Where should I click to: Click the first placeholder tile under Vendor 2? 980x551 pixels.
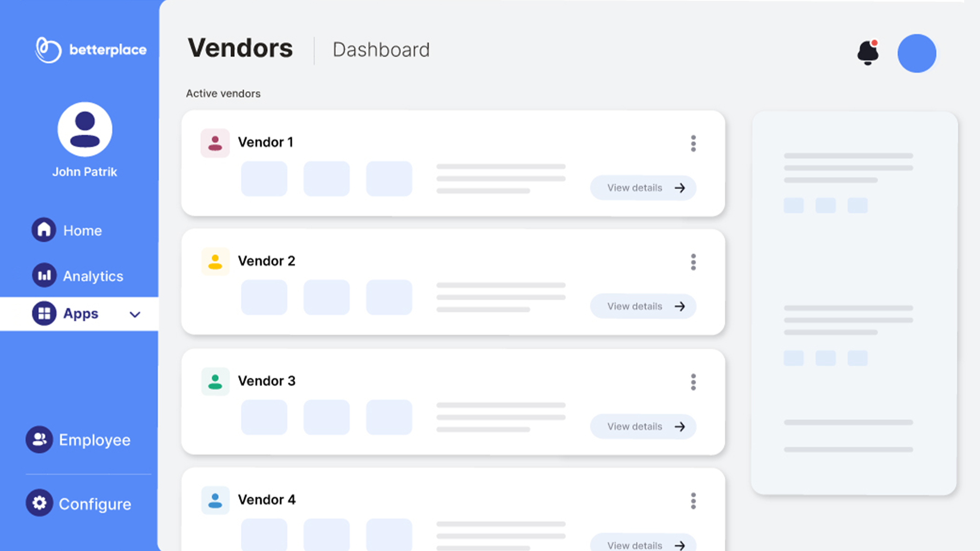pyautogui.click(x=264, y=297)
